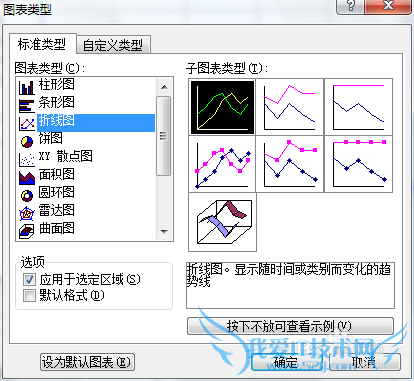Click the dialog help question mark button

click(351, 6)
